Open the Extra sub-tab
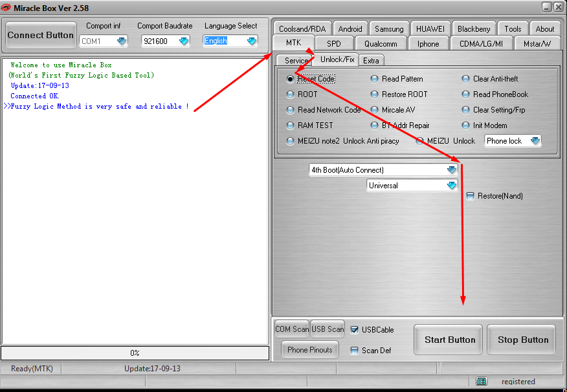The width and height of the screenshot is (567, 392). tap(371, 60)
